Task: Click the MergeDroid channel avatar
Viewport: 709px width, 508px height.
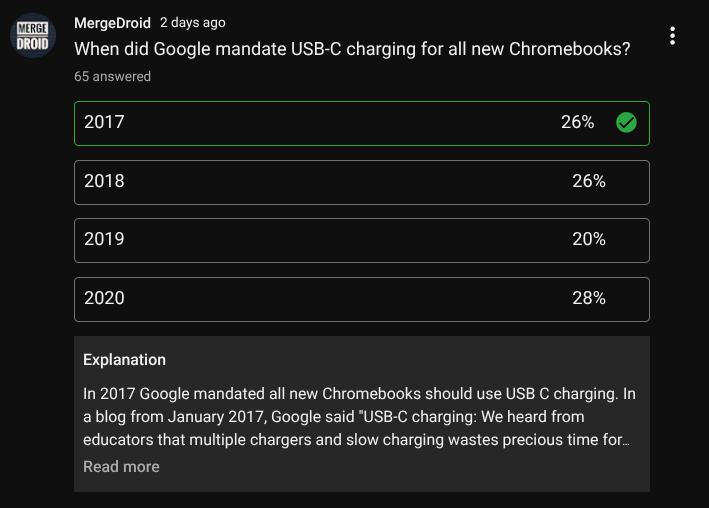Action: click(x=33, y=36)
